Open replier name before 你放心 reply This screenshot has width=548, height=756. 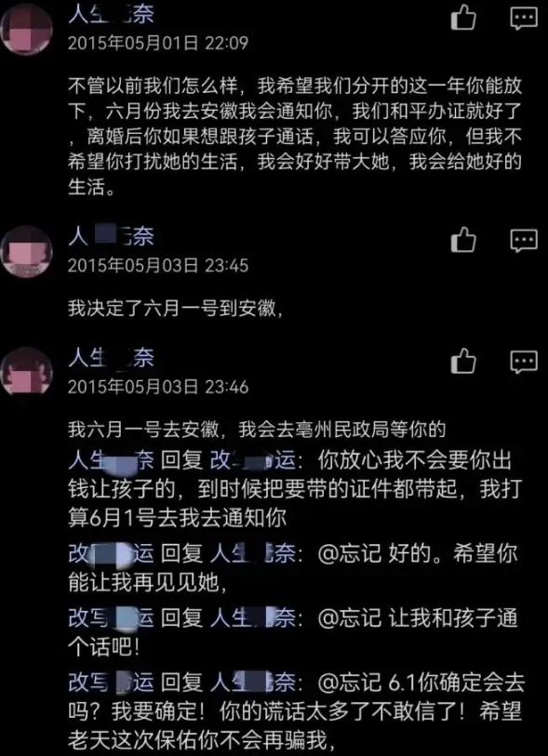(111, 462)
